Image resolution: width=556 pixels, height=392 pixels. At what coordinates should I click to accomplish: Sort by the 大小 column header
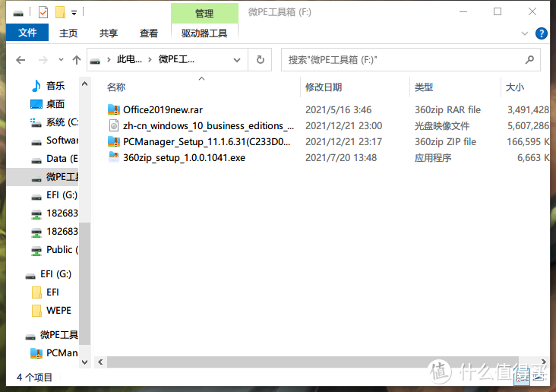[x=515, y=87]
